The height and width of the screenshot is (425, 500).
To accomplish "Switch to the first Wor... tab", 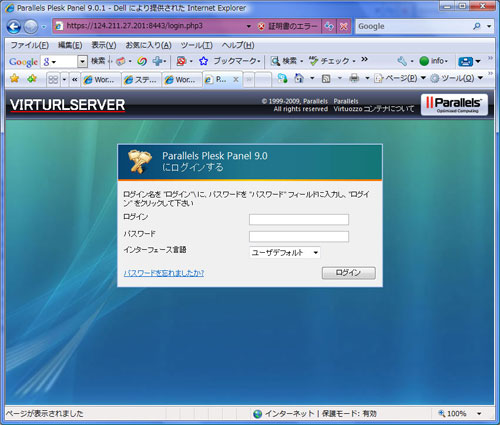I will (x=101, y=79).
